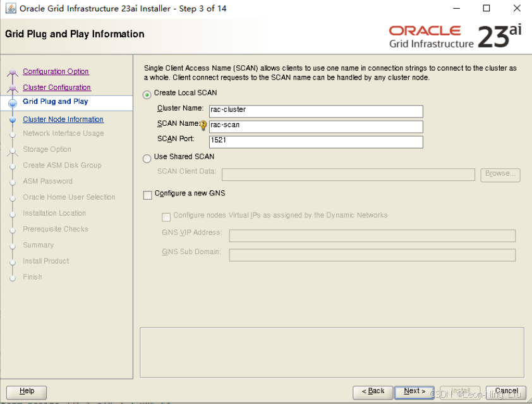Screen dimensions: 532x404
Task: Select the Create Local SCAN radio button
Action: (x=147, y=95)
